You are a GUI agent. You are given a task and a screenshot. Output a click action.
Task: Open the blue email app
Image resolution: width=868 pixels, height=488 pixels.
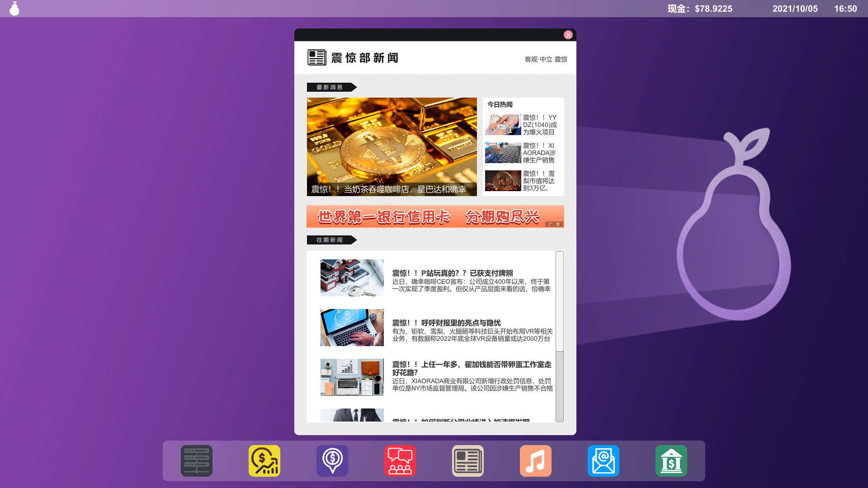pos(603,460)
